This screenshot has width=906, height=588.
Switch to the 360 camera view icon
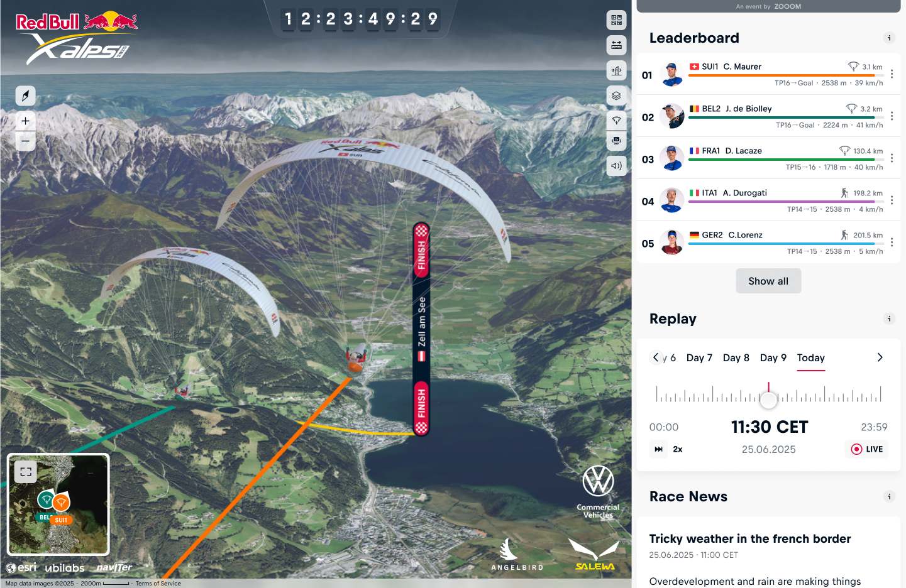click(616, 141)
